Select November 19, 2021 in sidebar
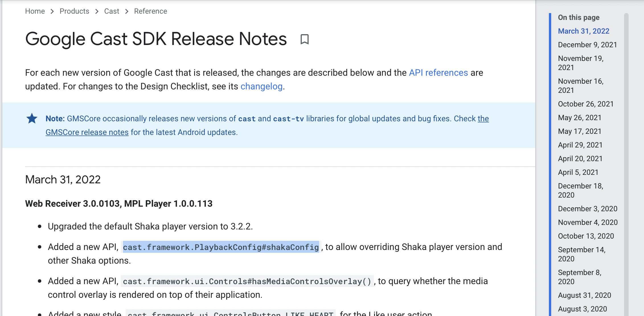Screen dimensions: 644x316 tap(581, 63)
